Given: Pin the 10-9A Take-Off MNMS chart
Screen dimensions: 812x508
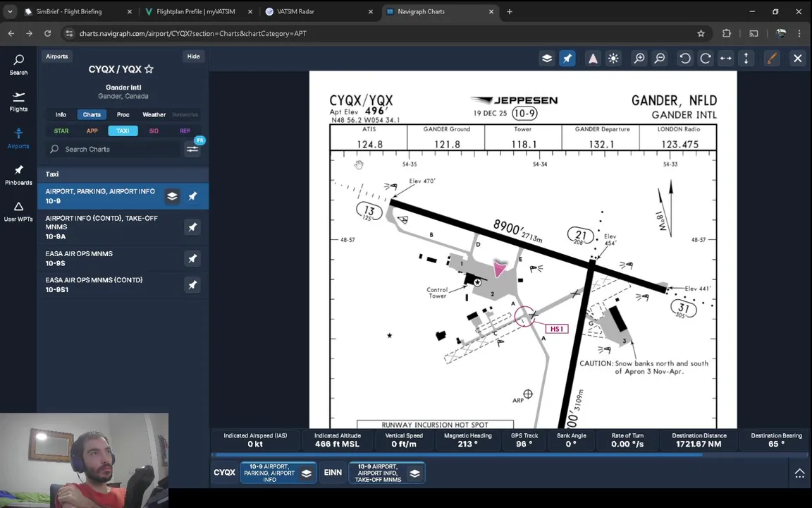Looking at the screenshot, I should (x=192, y=227).
